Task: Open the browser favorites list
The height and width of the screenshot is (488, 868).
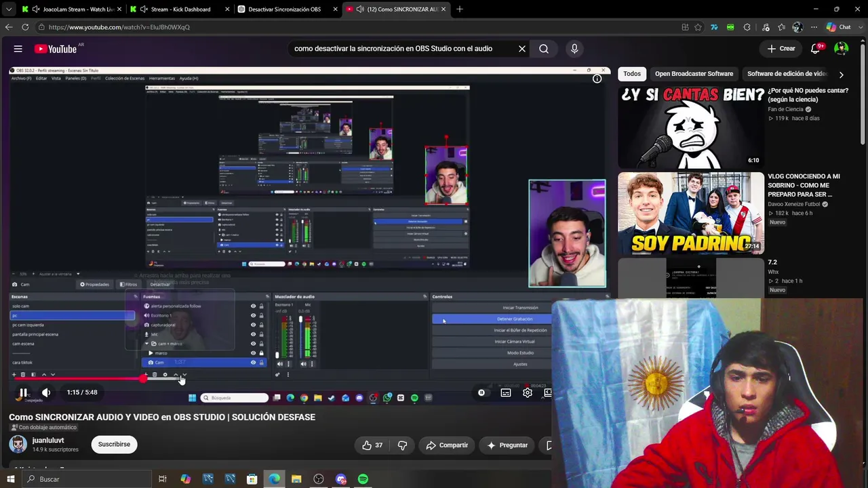Action: [x=782, y=27]
